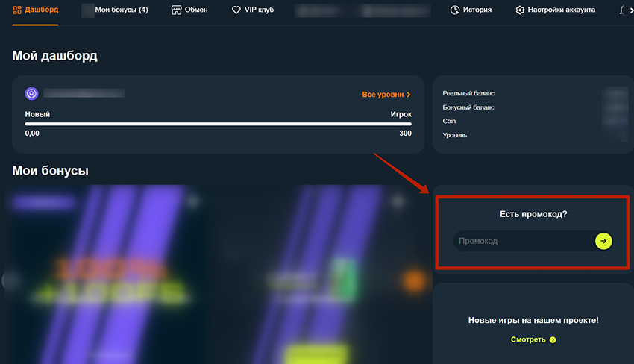The height and width of the screenshot is (364, 634).
Task: Click the Уровень label
Action: coord(455,135)
